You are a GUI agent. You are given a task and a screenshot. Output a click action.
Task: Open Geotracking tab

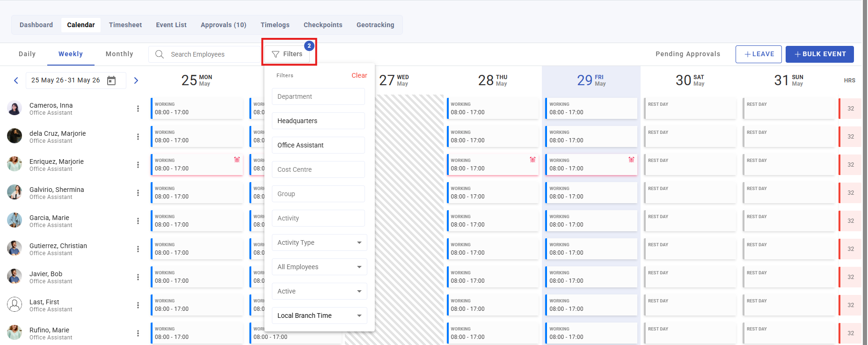click(375, 25)
